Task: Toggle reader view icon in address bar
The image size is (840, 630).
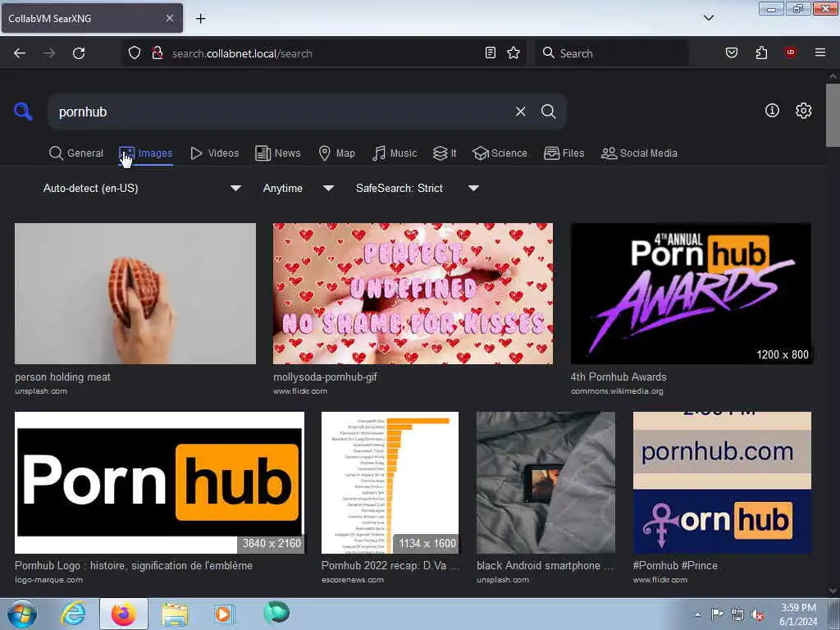Action: coord(491,52)
